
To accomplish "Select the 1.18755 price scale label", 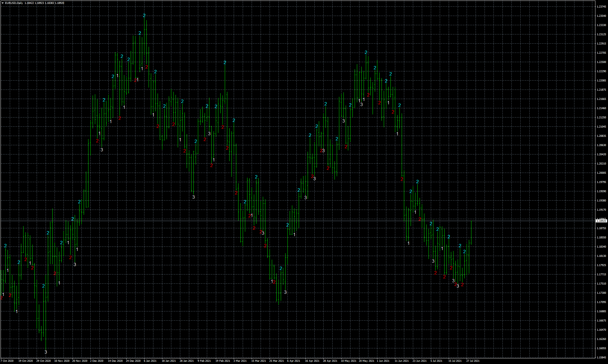I will pyautogui.click(x=601, y=228).
